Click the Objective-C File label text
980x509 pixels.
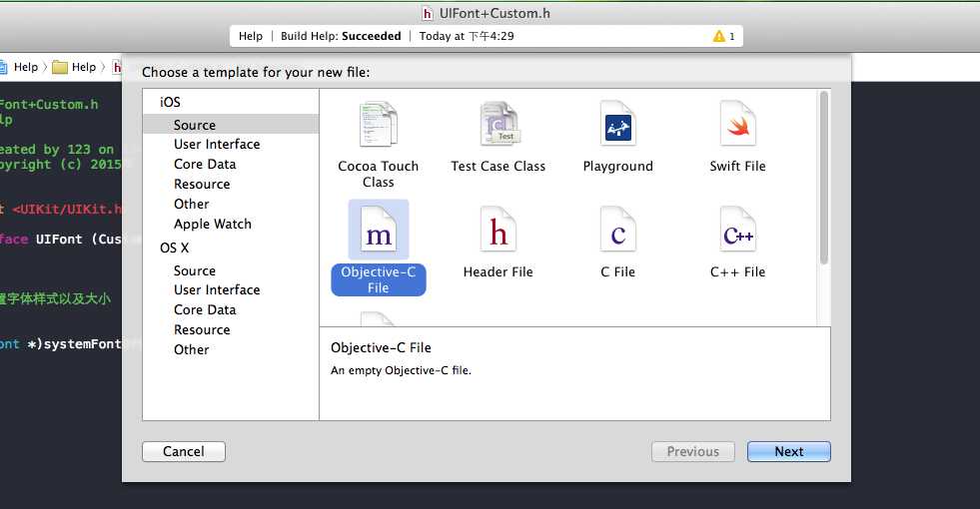coord(379,279)
